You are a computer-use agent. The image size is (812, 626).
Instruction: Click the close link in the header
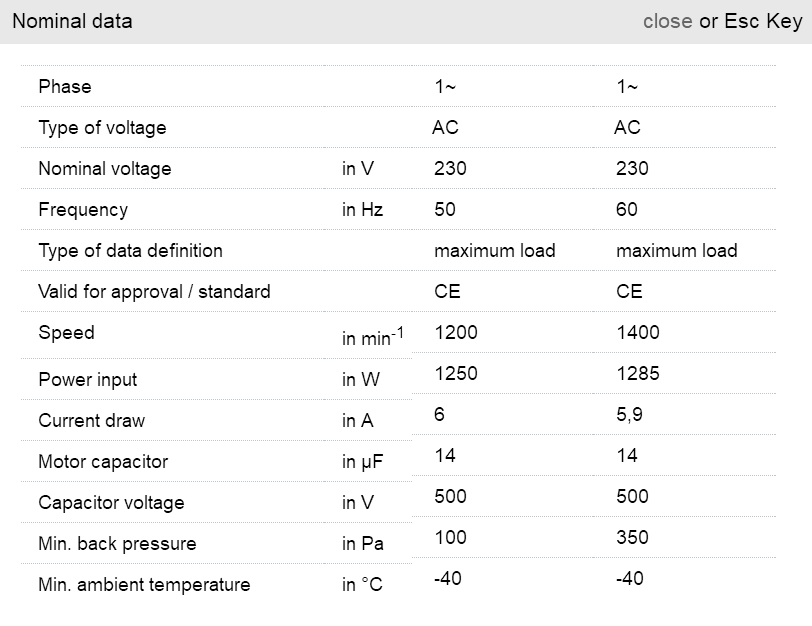pos(667,21)
